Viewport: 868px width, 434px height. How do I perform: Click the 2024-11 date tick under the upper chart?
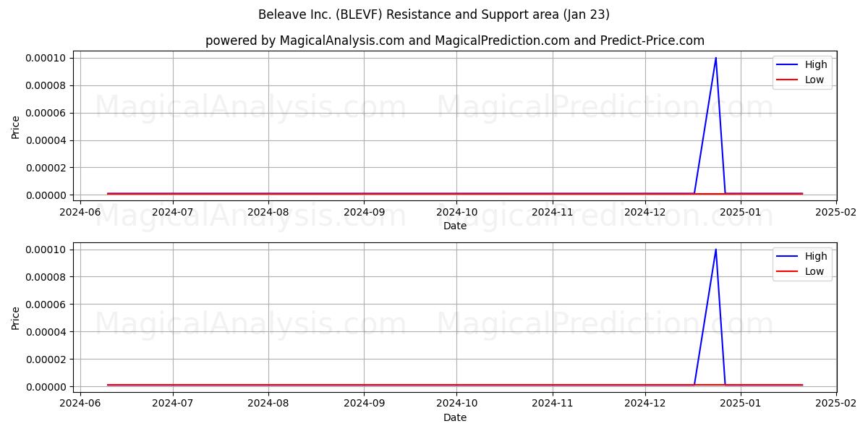[553, 213]
